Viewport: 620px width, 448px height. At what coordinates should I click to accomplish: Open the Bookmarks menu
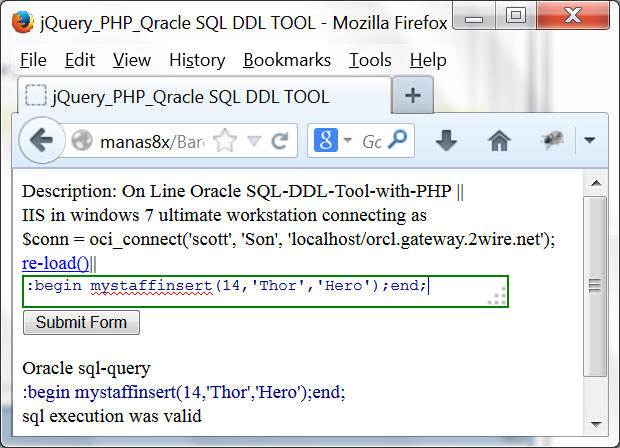pos(287,60)
